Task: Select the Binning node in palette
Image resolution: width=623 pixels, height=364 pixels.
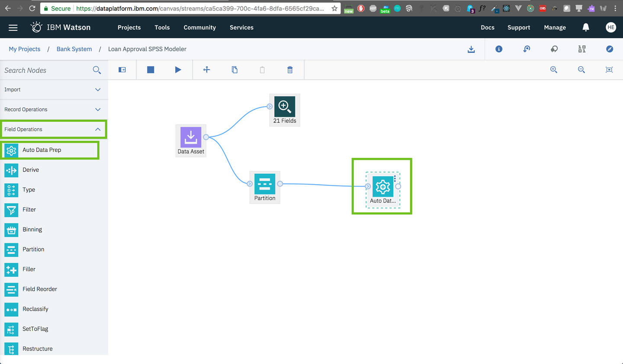Action: [32, 230]
